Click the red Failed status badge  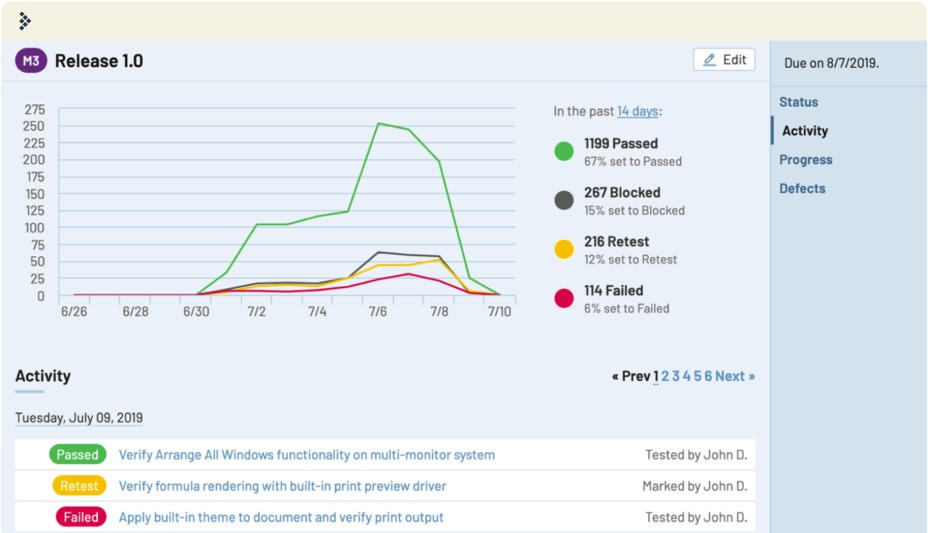81,517
